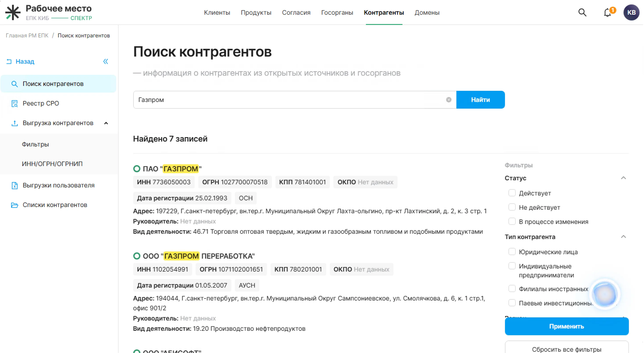Open the ПАО "ГАЗПРОМ" result title

pyautogui.click(x=172, y=169)
